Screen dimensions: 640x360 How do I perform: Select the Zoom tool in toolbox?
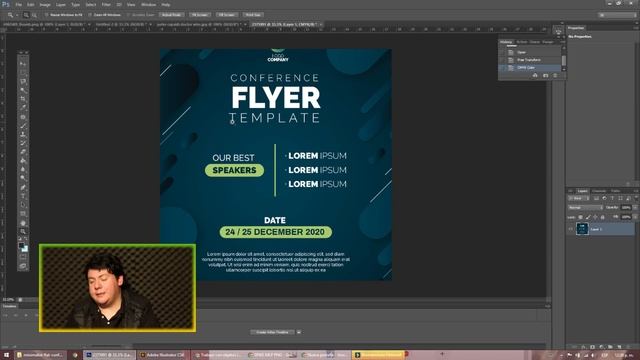tap(23, 231)
